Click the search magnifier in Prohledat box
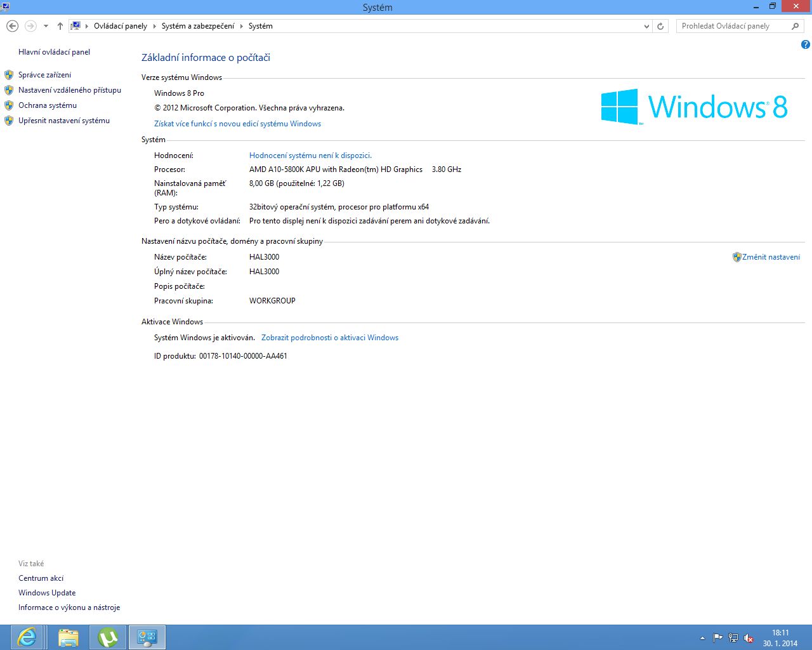 pyautogui.click(x=796, y=26)
